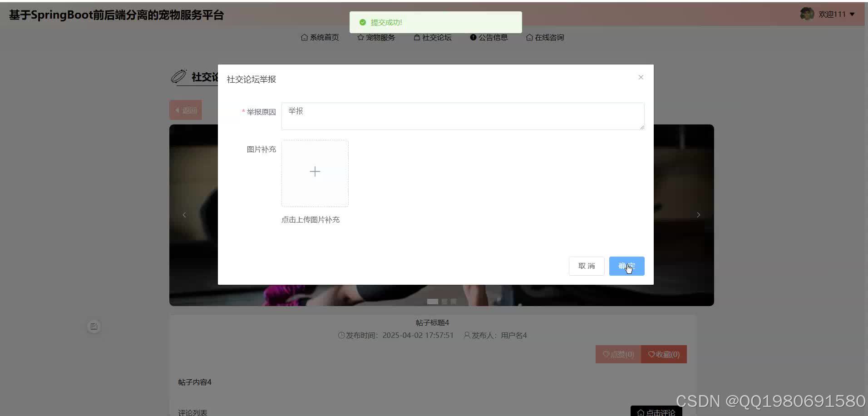Screen dimensions: 868x416
Task: Click the user avatar in top right corner
Action: (x=807, y=14)
